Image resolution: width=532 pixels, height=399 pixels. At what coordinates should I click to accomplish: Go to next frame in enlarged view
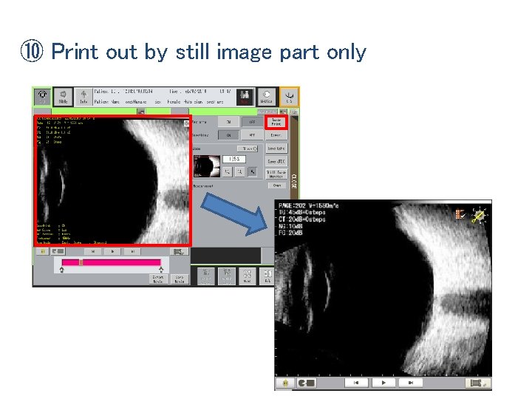pyautogui.click(x=411, y=383)
